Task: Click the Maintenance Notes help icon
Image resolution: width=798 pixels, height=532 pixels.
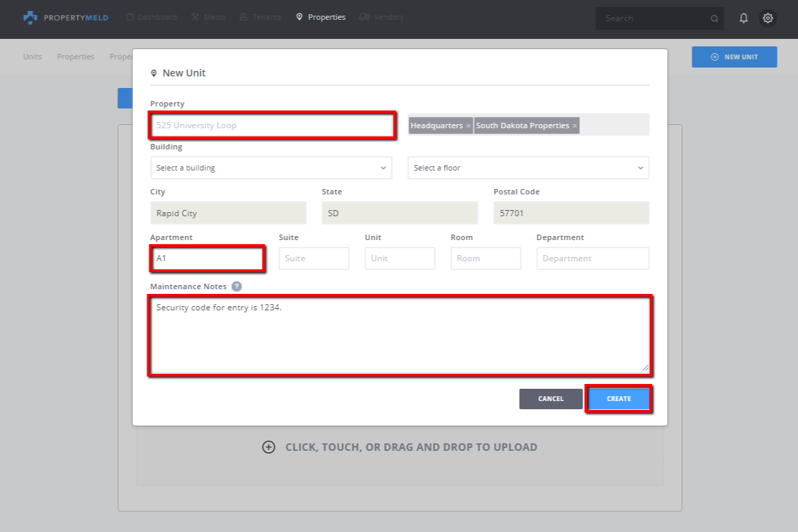Action: click(x=237, y=286)
